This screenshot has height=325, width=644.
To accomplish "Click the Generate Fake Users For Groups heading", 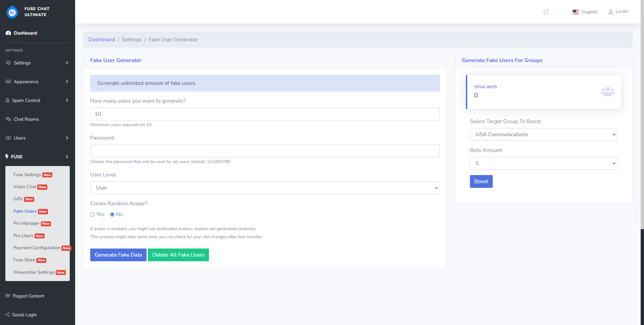I will (x=502, y=60).
